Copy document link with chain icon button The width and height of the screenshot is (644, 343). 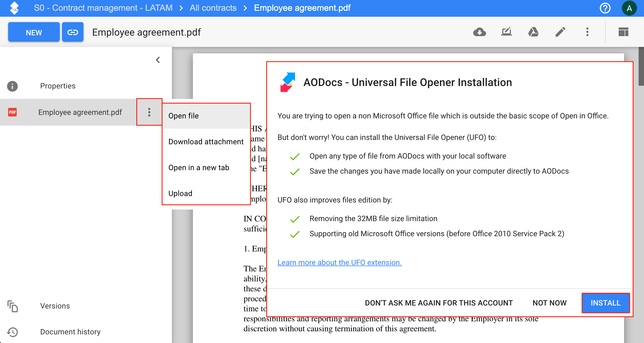tap(72, 32)
